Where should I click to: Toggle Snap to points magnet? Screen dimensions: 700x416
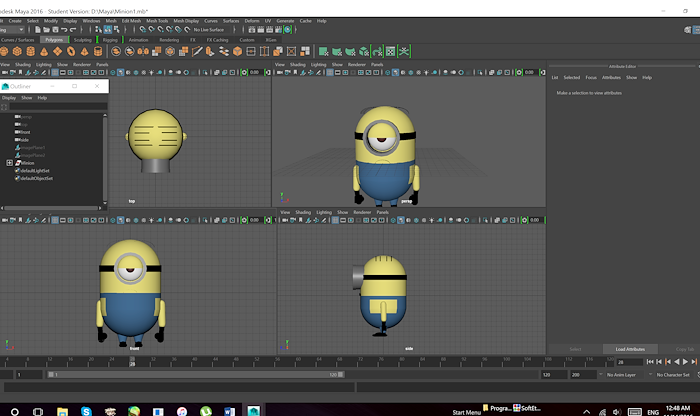click(160, 29)
